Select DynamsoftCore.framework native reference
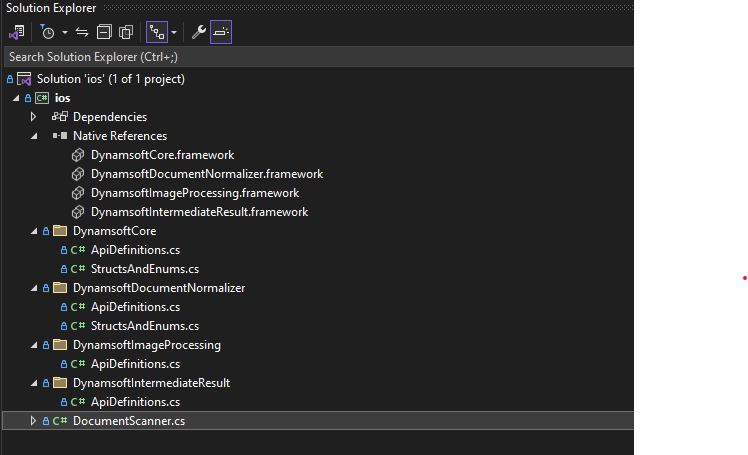Image resolution: width=748 pixels, height=455 pixels. point(162,155)
